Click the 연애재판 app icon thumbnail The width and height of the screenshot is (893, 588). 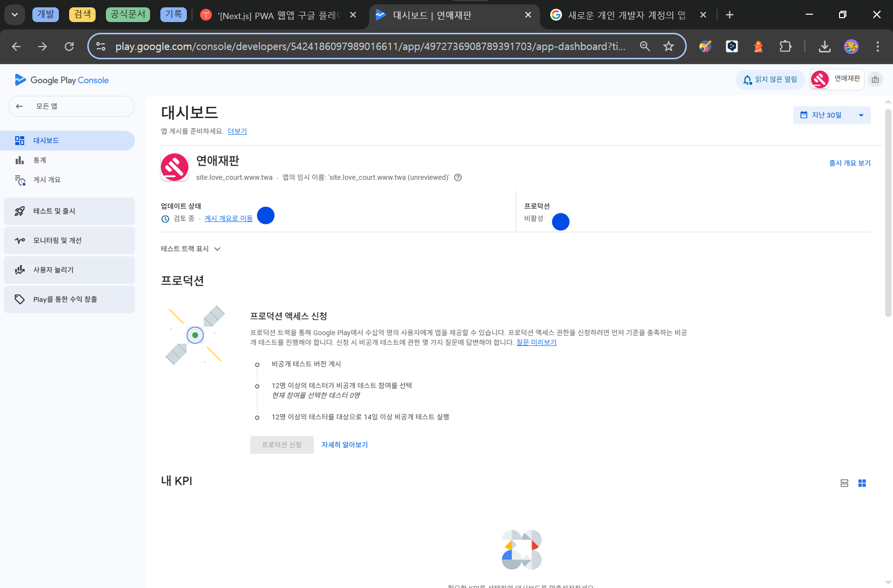tap(175, 167)
